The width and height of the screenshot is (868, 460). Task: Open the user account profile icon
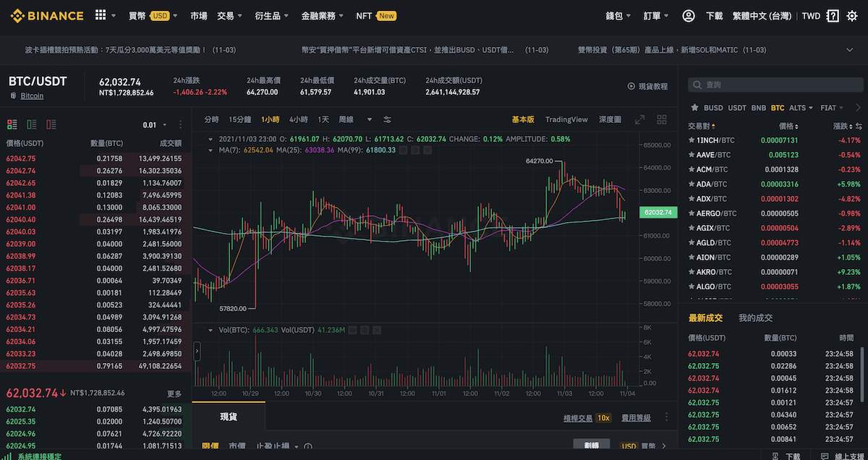[x=689, y=15]
